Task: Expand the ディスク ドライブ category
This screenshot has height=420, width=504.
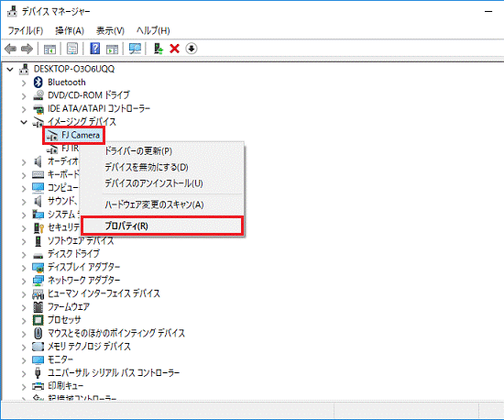Action: pyautogui.click(x=24, y=255)
